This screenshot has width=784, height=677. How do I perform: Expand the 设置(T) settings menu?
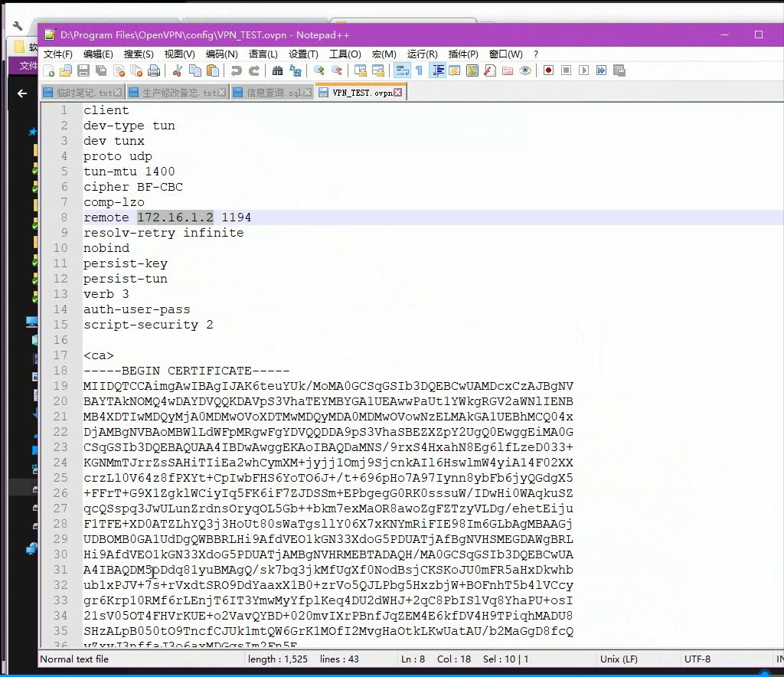click(x=303, y=54)
